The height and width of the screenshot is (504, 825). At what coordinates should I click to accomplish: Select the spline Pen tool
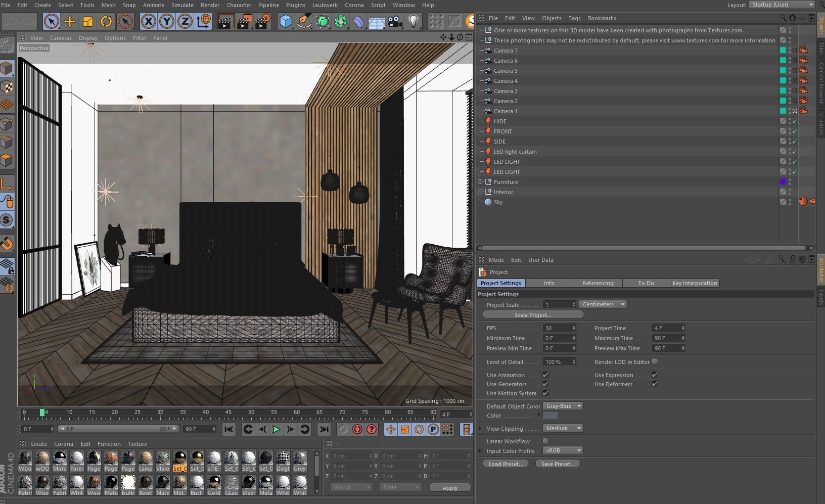(x=304, y=21)
